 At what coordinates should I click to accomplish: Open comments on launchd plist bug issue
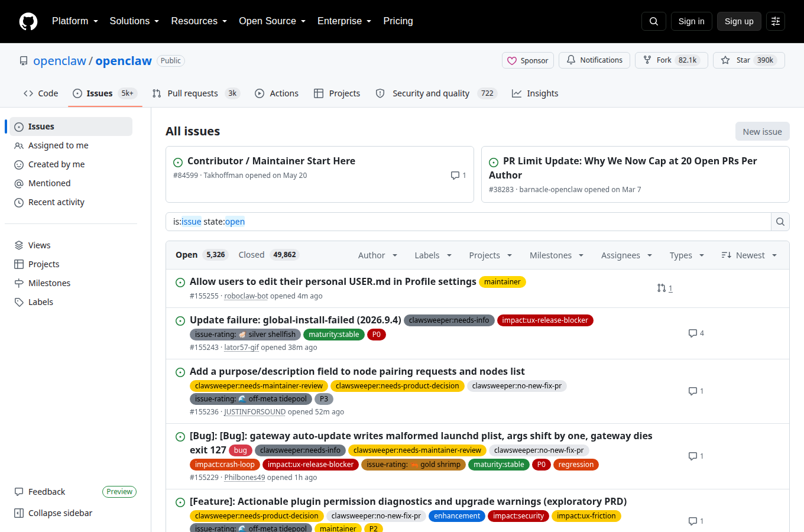(696, 456)
